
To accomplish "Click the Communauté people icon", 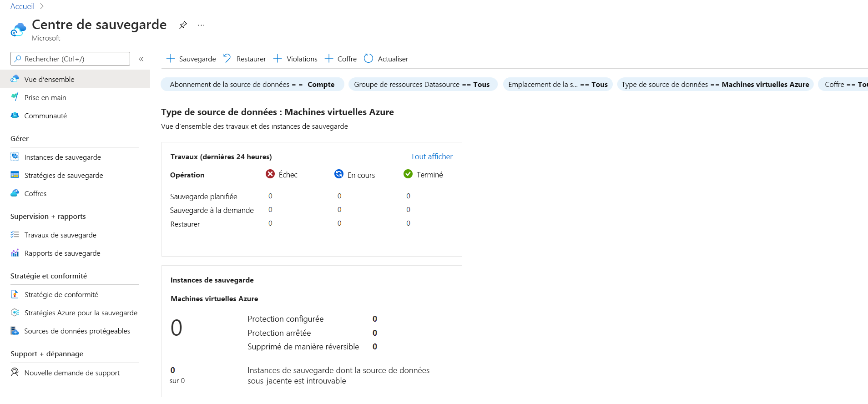I will [15, 115].
